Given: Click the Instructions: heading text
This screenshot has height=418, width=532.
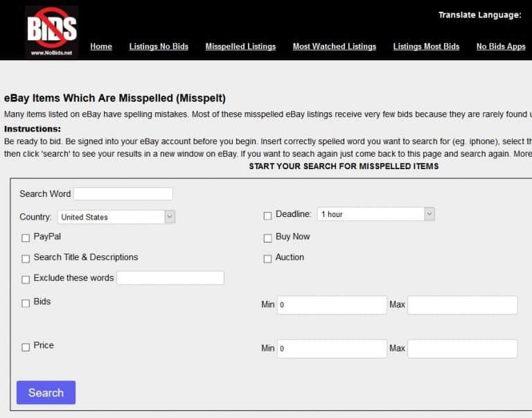Looking at the screenshot, I should coord(33,129).
